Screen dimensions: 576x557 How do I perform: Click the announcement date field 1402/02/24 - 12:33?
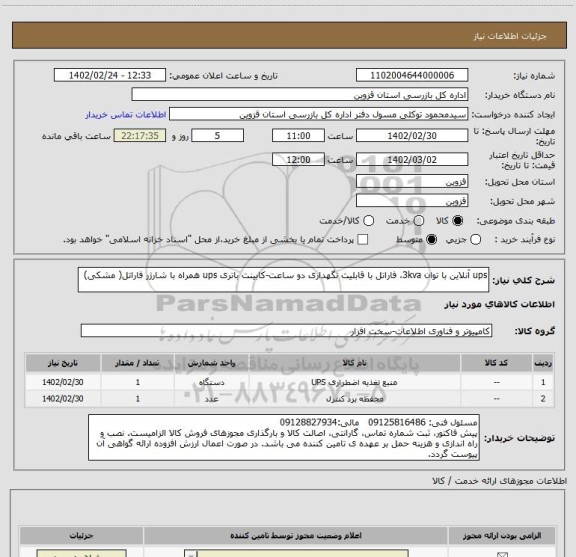coord(110,75)
